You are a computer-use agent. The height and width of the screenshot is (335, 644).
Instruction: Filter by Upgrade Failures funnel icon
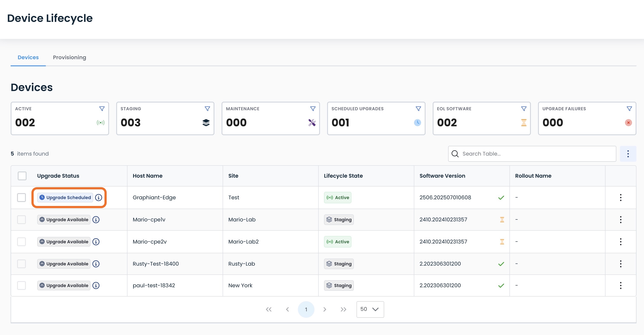pos(629,108)
